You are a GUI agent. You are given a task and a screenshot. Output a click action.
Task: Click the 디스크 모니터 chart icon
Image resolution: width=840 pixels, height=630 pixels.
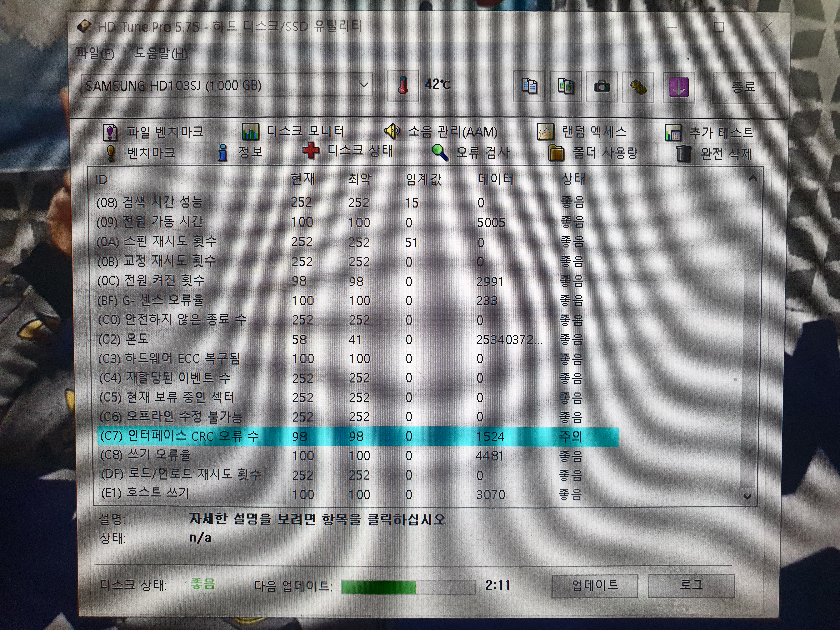(250, 132)
